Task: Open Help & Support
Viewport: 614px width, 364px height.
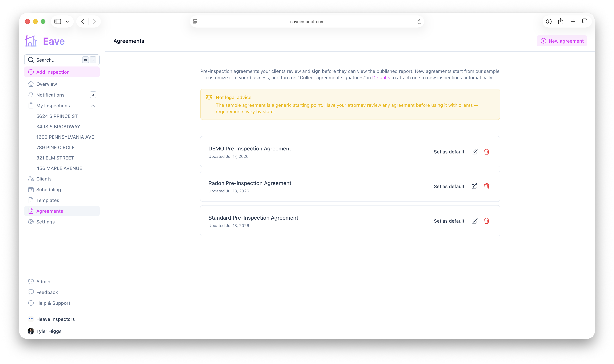Action: 62,303
